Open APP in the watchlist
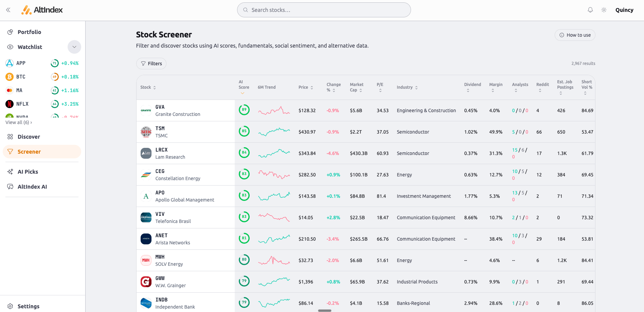Viewport: 644px width, 312px height. click(x=42, y=63)
